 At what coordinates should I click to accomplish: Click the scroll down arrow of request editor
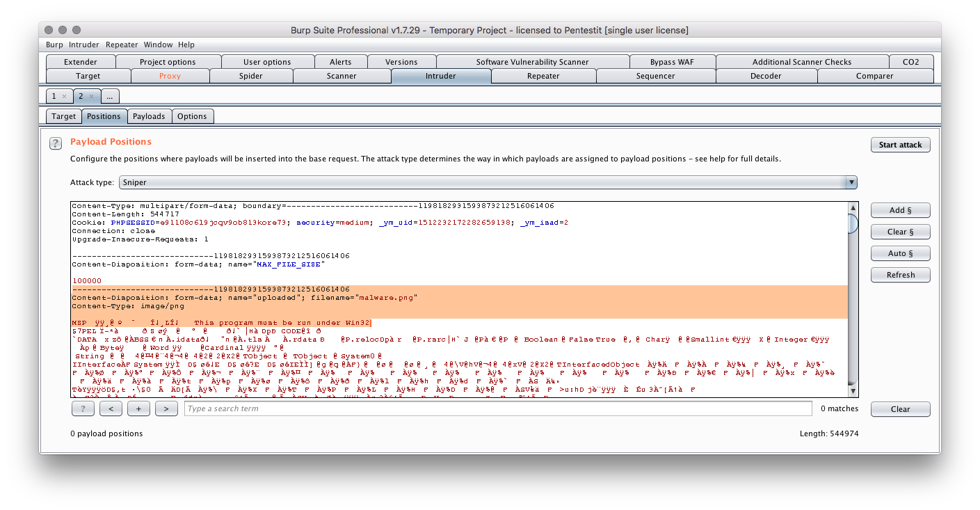click(853, 392)
